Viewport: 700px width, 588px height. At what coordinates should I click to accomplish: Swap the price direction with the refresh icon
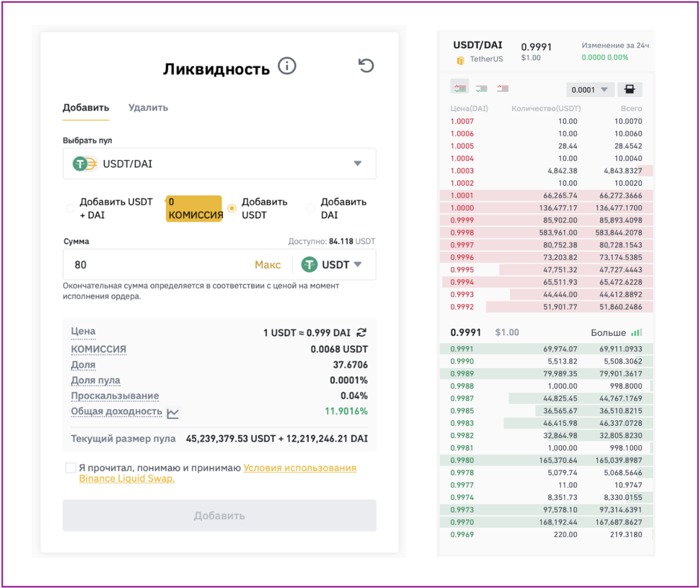coord(362,332)
